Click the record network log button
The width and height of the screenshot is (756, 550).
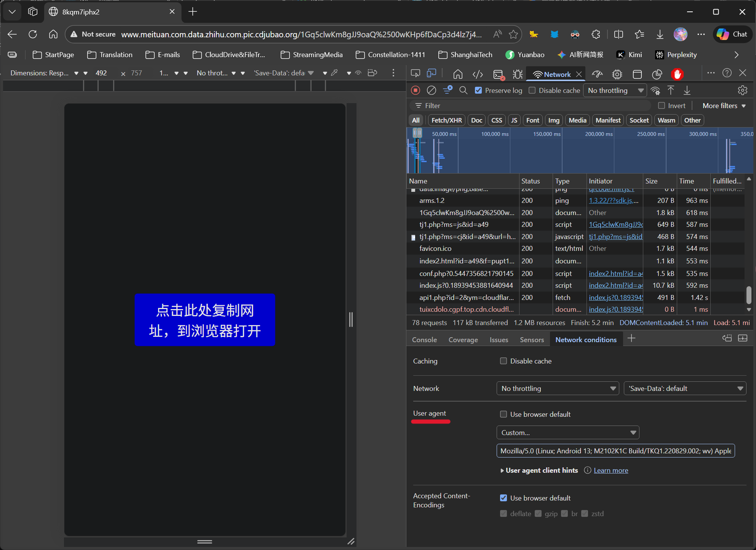tap(416, 90)
